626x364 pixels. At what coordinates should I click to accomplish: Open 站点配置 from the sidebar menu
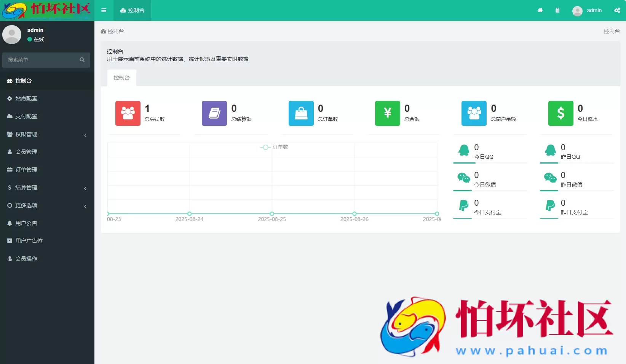(x=26, y=99)
